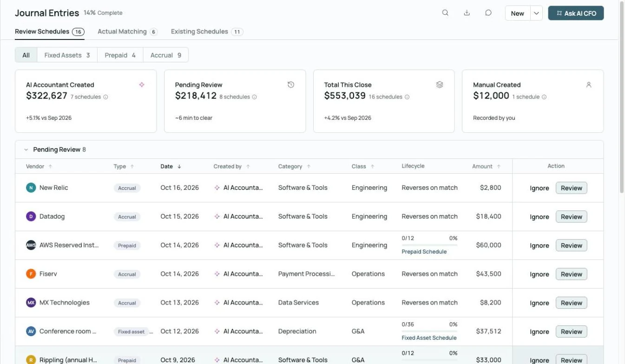The image size is (625, 364).
Task: Filter by Fixed Assets
Action: (67, 55)
